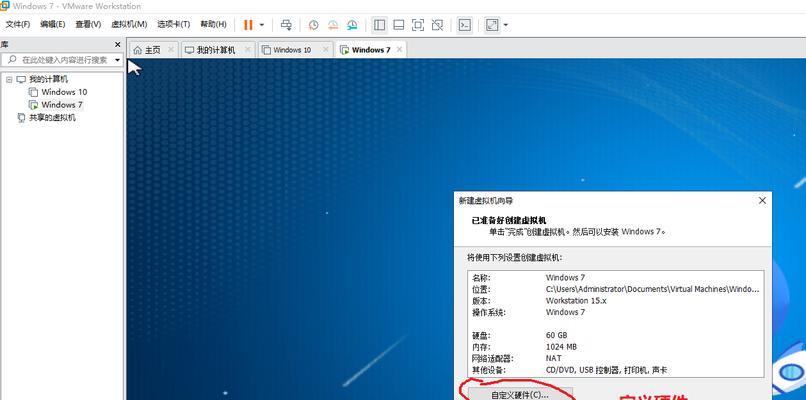The image size is (806, 400).
Task: Open the 帮助(H) menu
Action: (213, 24)
